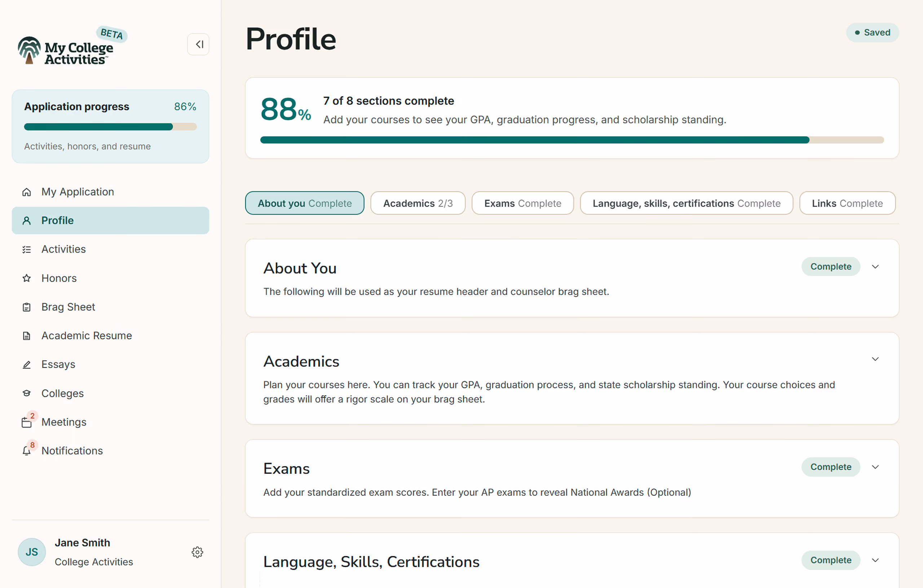Click the JS user avatar

pos(32,552)
